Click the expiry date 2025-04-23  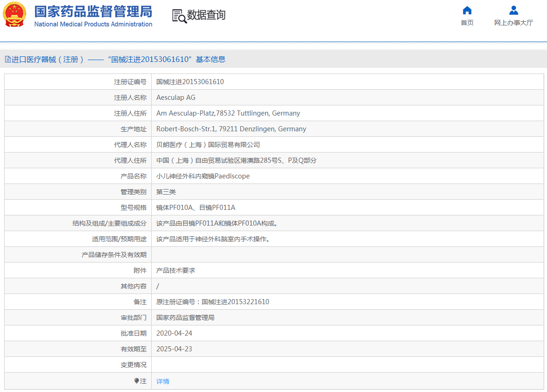coord(174,349)
